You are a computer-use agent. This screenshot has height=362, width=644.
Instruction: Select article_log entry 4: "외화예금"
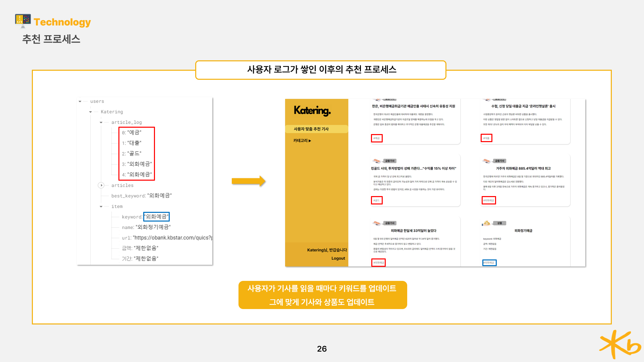click(137, 175)
